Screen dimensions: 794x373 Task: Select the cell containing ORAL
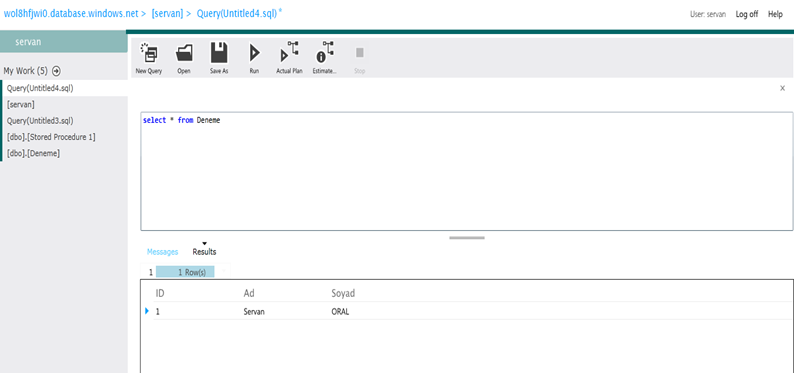pyautogui.click(x=340, y=312)
